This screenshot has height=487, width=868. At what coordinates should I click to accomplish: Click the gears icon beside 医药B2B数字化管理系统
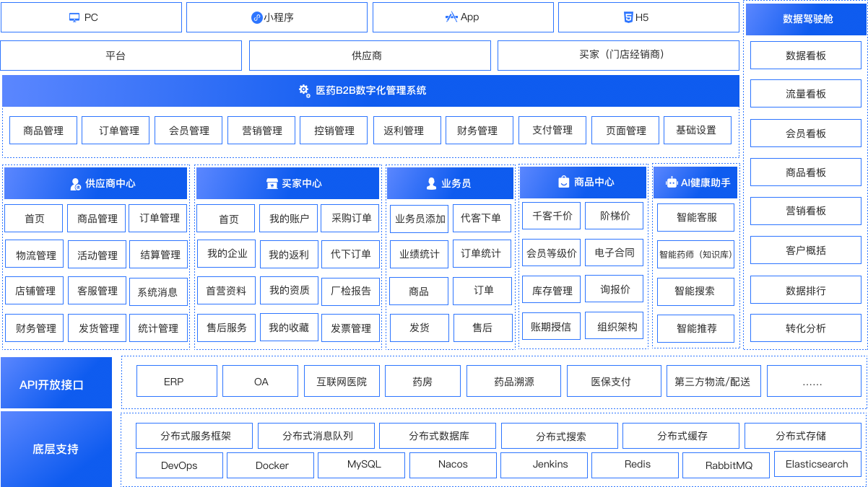pos(305,90)
